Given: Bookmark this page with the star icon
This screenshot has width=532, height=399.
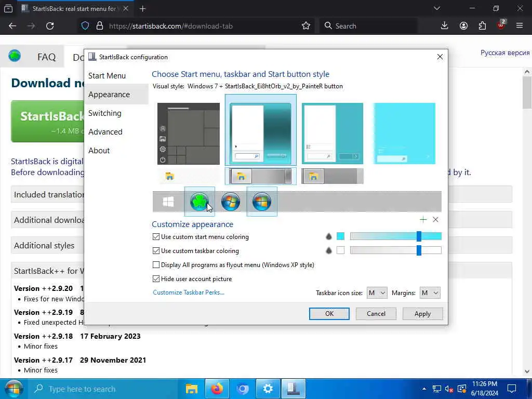Looking at the screenshot, I should 305,26.
